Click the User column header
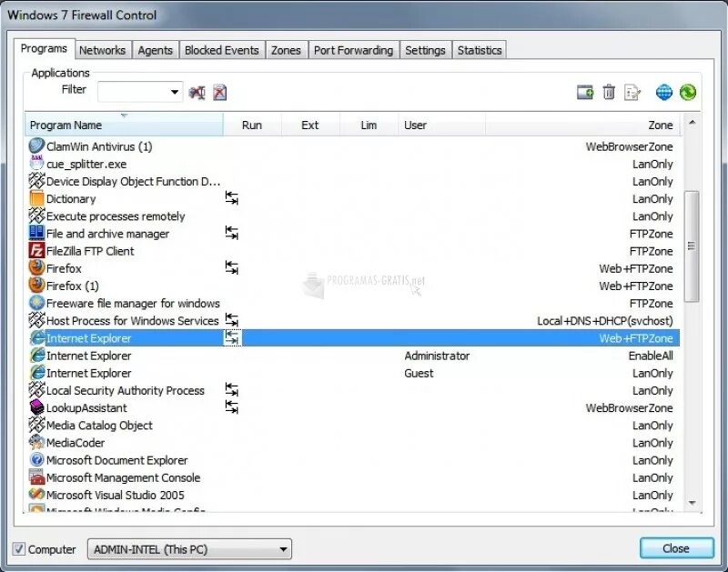 (441, 125)
